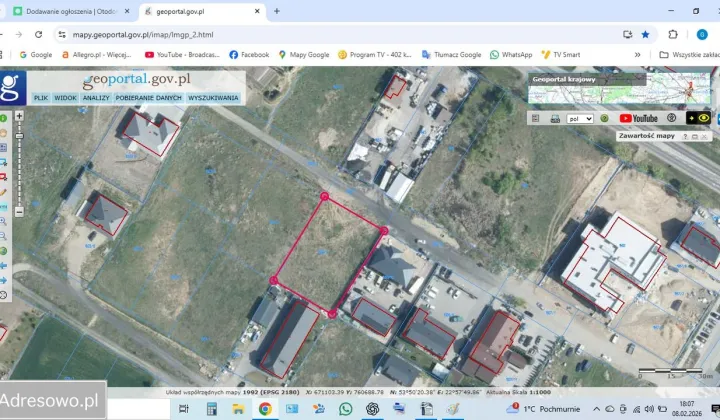The width and height of the screenshot is (720, 420).
Task: Open a new browser tab
Action: 276,11
